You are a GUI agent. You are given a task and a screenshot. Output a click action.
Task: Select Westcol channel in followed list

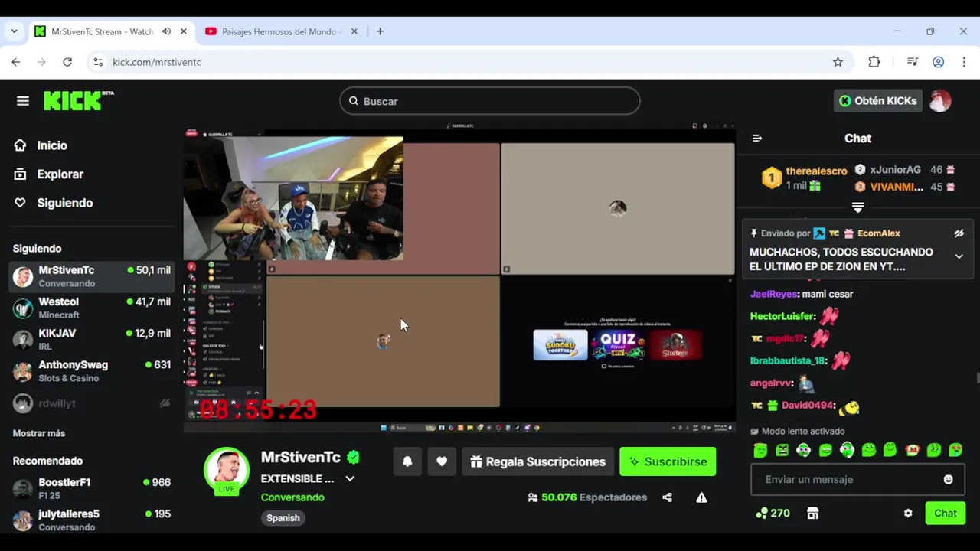(x=92, y=308)
